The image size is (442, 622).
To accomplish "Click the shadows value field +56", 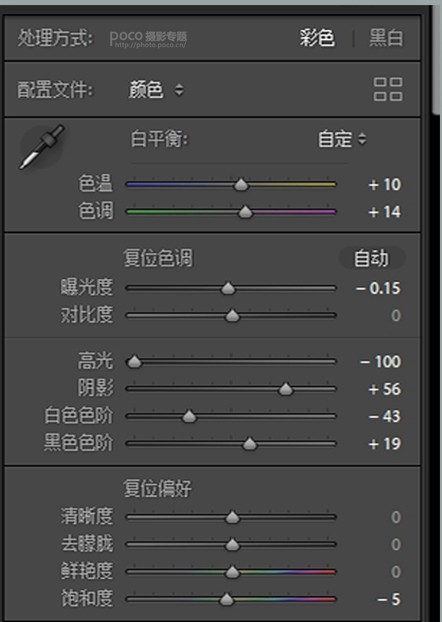I will 384,389.
